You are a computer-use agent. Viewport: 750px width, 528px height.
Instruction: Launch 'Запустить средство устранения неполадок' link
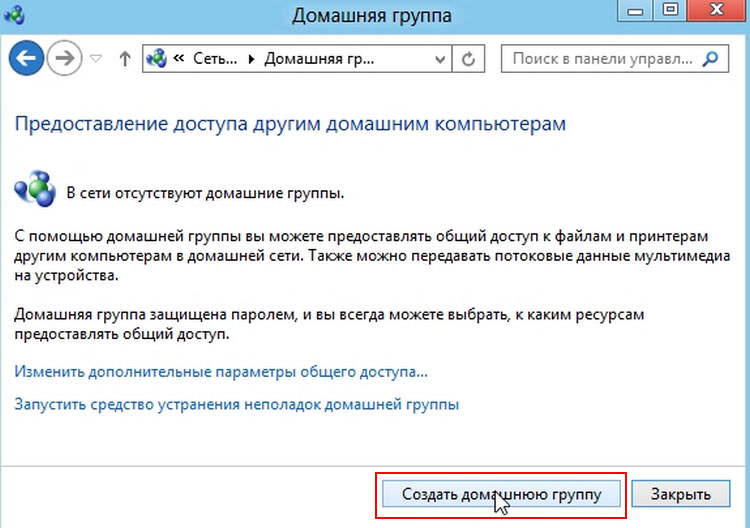click(x=237, y=405)
